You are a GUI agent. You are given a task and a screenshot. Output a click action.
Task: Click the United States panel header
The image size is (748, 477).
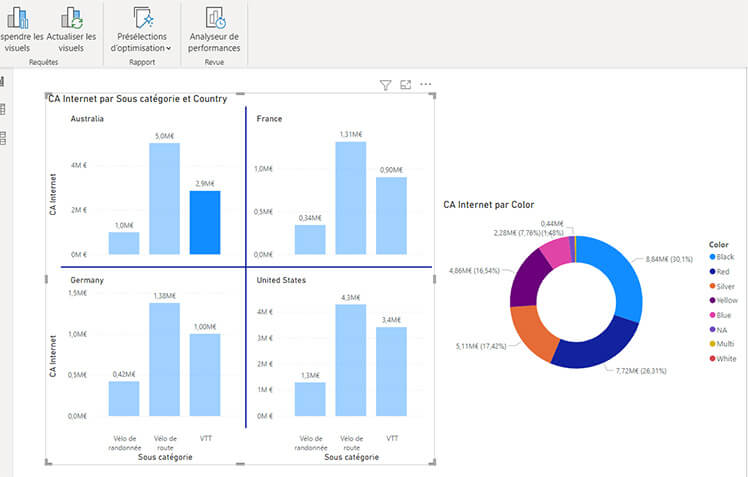(x=281, y=280)
